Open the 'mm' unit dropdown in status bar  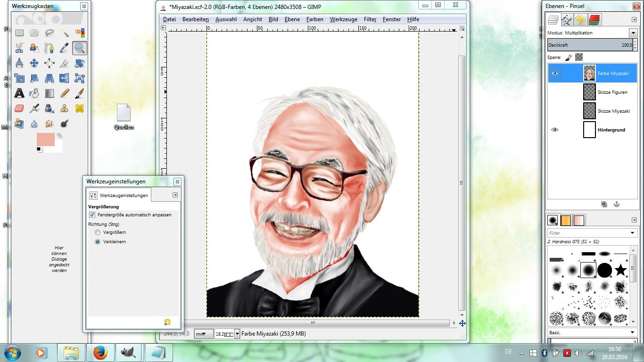204,334
